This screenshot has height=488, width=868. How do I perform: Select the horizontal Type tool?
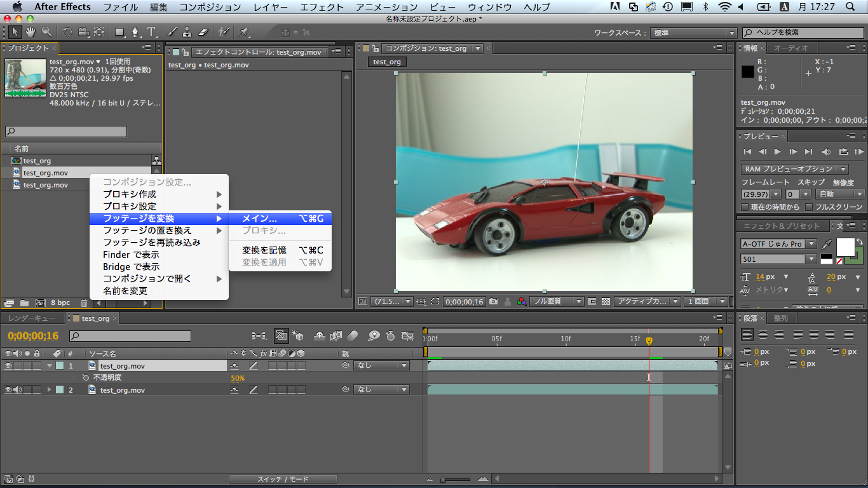tap(152, 32)
